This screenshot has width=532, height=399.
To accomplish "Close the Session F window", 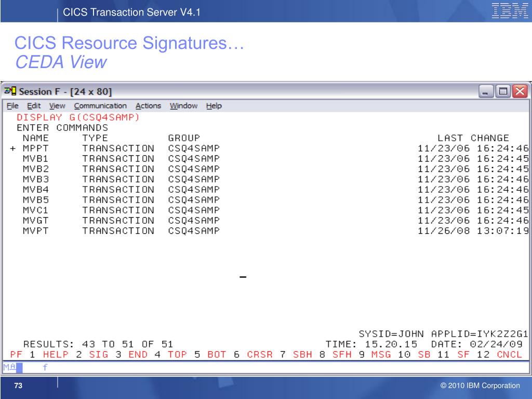I will pyautogui.click(x=520, y=91).
